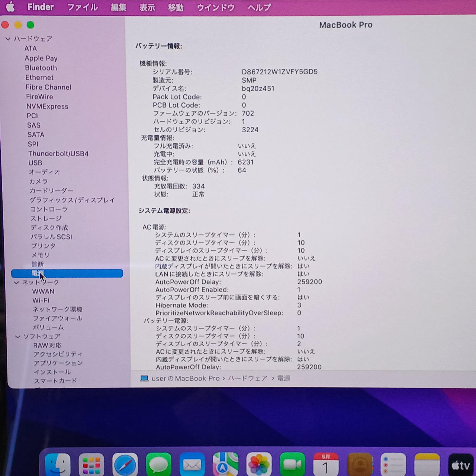Open the ファイル menu

pos(82,7)
